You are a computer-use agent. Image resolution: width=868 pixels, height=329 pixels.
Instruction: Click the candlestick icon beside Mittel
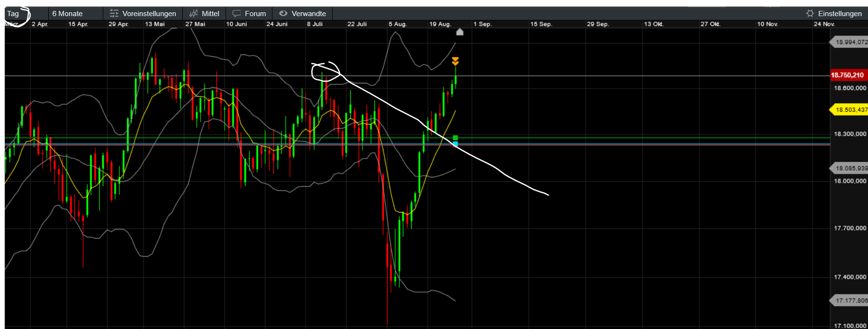(193, 14)
